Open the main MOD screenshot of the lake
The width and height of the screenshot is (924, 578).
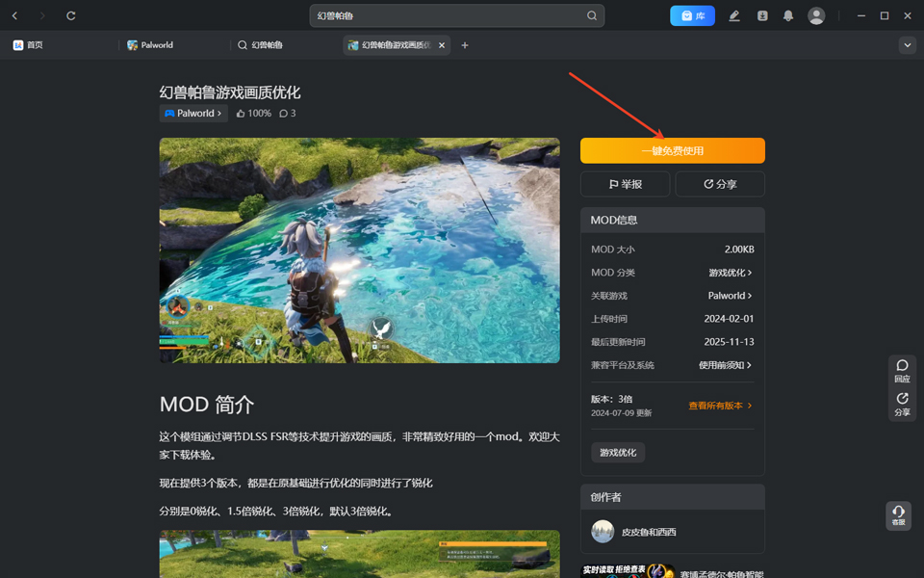click(x=359, y=250)
